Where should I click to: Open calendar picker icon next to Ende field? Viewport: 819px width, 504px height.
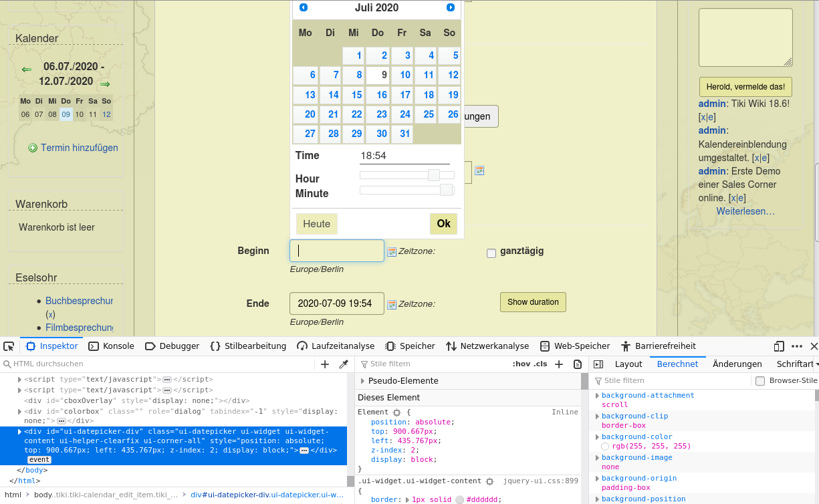click(x=392, y=304)
